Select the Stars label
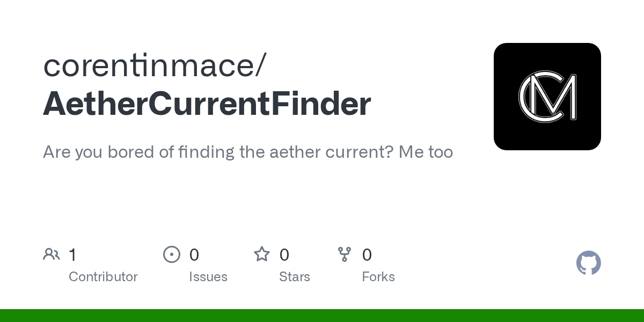Viewport: 644px width, 322px height. 295,277
